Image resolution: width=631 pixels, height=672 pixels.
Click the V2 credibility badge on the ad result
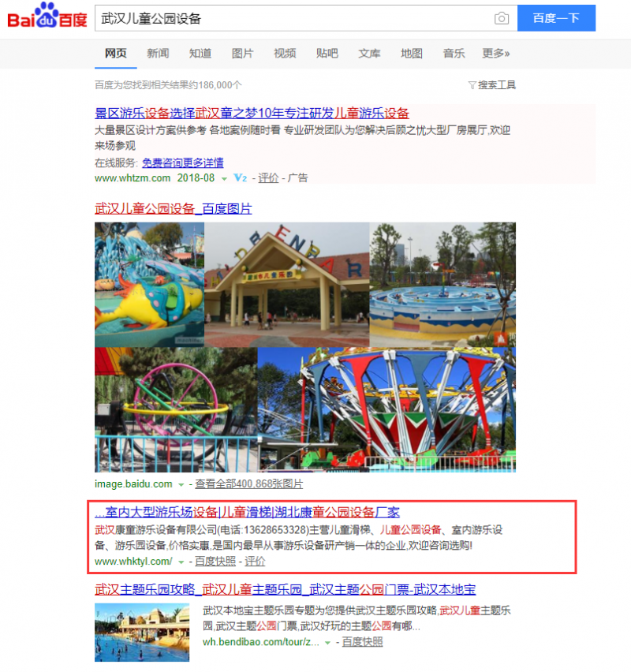(240, 178)
